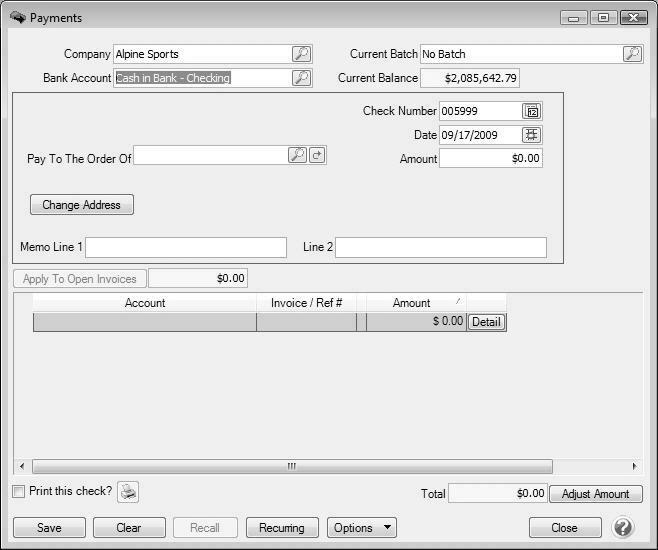Open help with the question mark icon
This screenshot has width=658, height=550.
[623, 527]
